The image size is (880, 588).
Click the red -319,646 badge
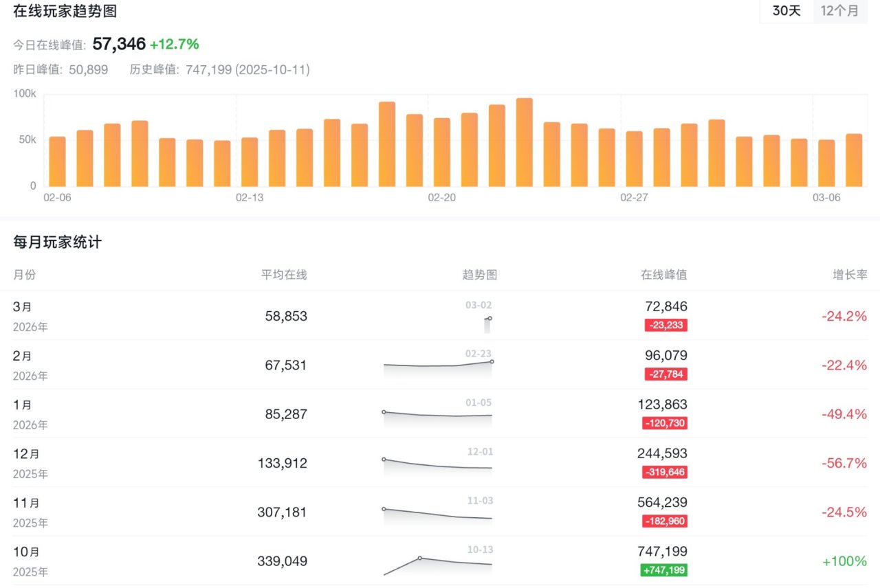tap(665, 473)
